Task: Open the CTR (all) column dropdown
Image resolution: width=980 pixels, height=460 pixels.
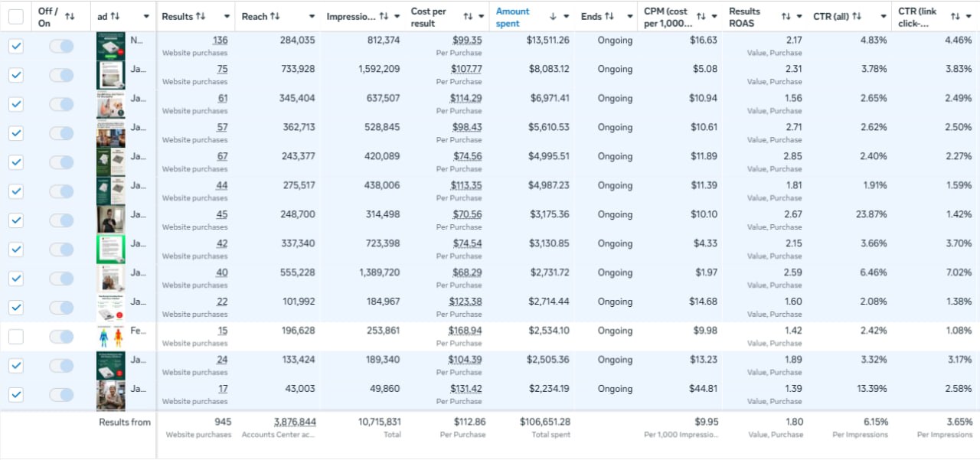Action: (884, 16)
